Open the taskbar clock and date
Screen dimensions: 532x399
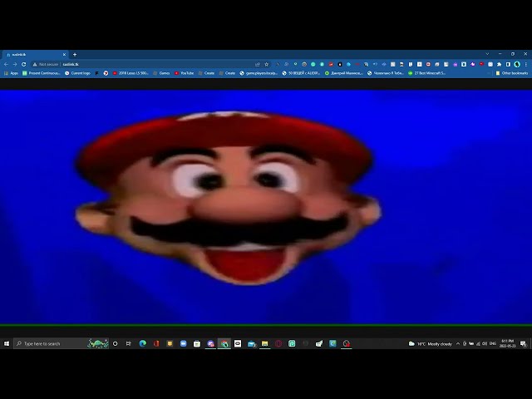point(508,343)
